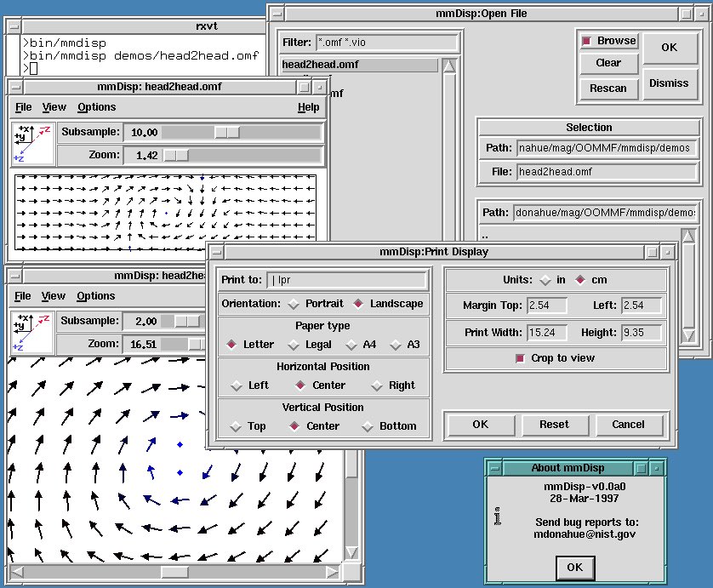Click left arrow of lower mmDisp horizontal scrollbar
The image size is (713, 588).
point(16,572)
